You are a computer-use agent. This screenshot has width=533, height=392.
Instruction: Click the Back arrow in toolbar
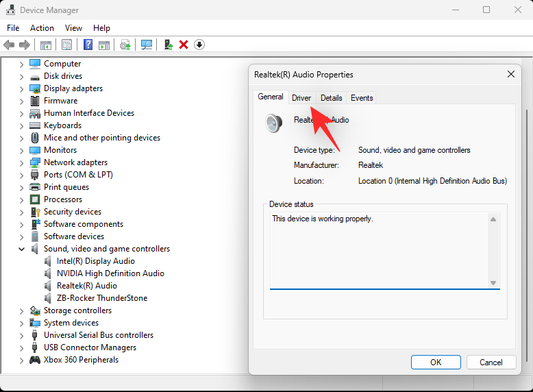[9, 45]
